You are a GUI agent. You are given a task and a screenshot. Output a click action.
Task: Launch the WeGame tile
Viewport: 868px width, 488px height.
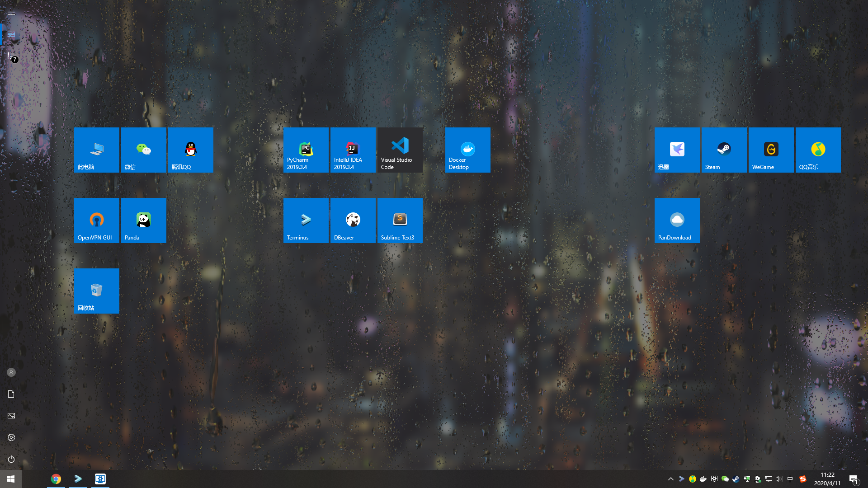click(771, 150)
